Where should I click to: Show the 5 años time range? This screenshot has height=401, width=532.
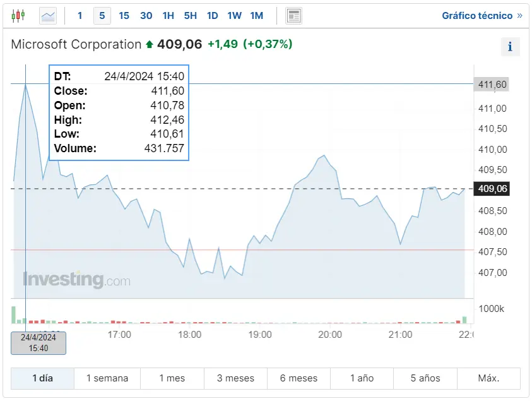click(425, 378)
